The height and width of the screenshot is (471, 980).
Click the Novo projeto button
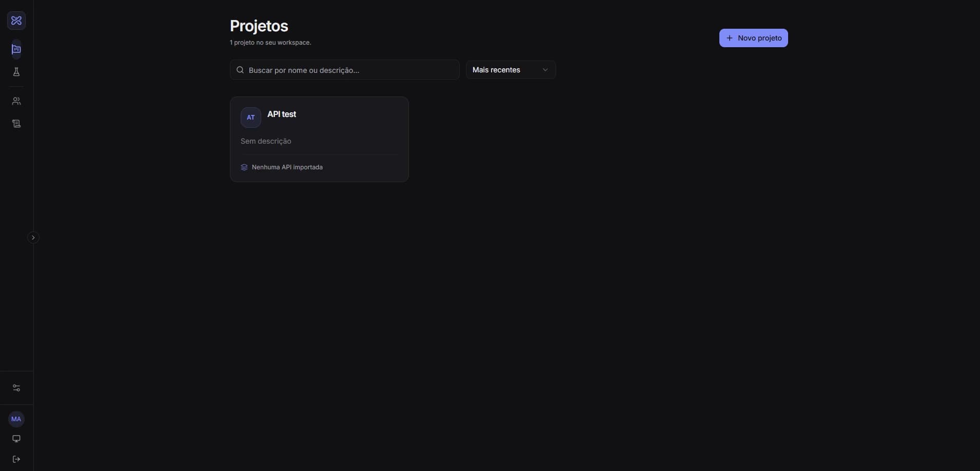[x=753, y=38]
